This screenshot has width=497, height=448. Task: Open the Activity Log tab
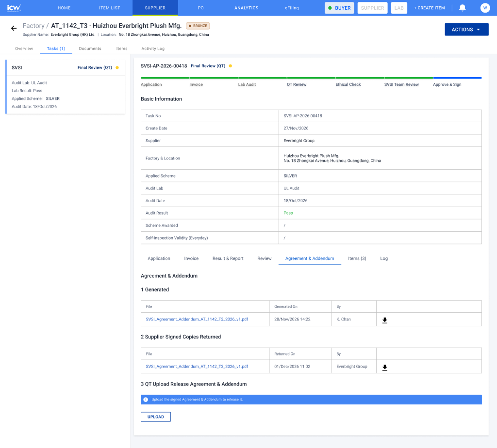click(153, 48)
